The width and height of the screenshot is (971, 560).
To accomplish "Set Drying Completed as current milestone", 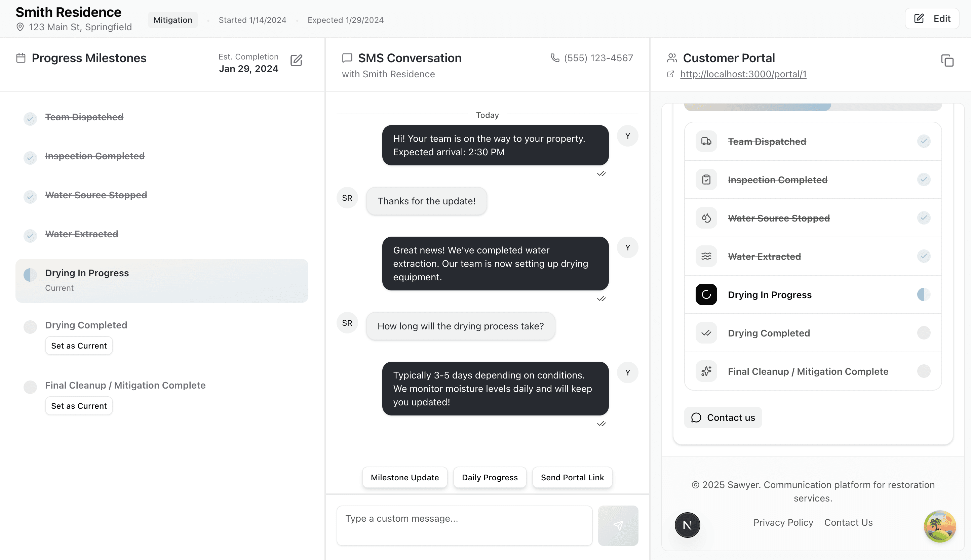I will 79,346.
